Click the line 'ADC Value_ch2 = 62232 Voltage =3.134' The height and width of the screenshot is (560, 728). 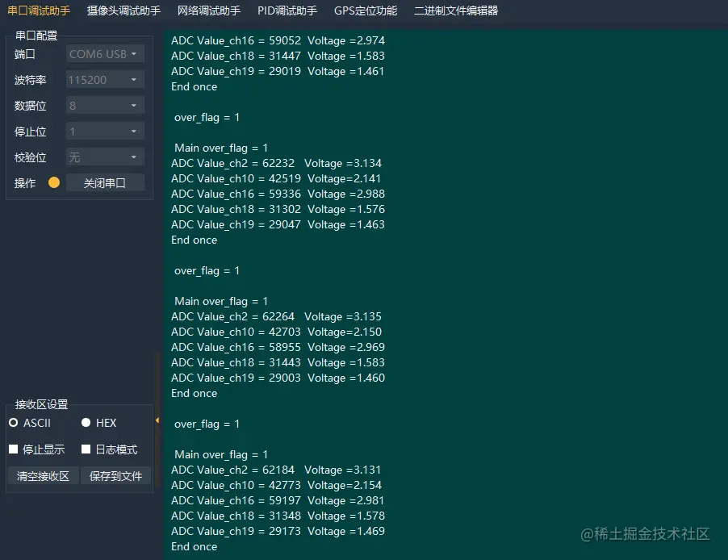[276, 164]
